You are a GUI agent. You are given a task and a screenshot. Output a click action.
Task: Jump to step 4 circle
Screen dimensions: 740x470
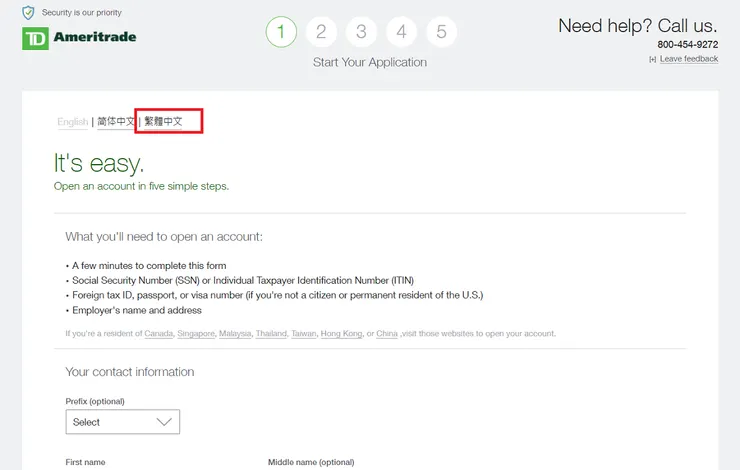click(401, 32)
